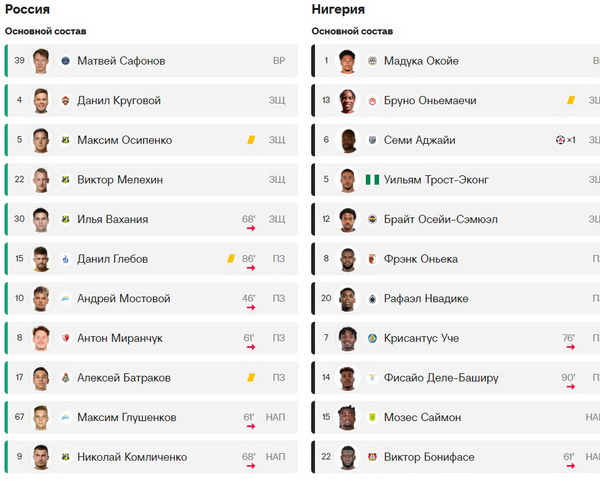Image resolution: width=600 pixels, height=481 pixels.
Task: Open Фрэнк Оньека player link
Action: point(421,259)
